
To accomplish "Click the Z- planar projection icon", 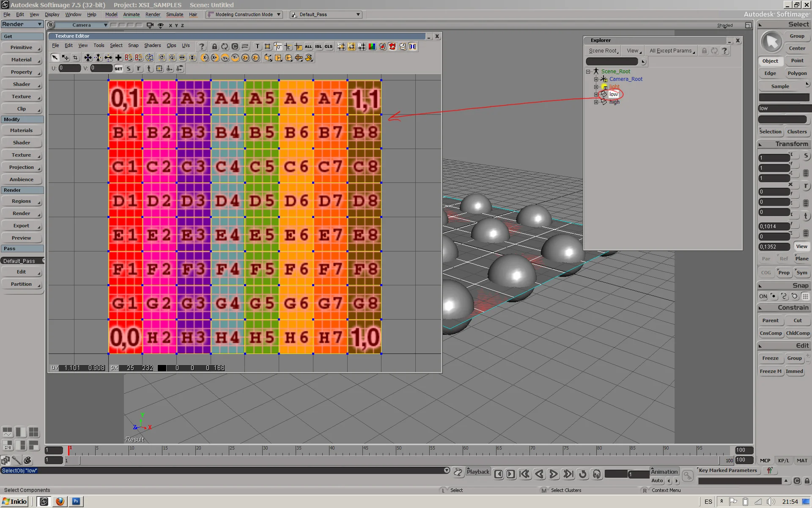I will point(255,58).
